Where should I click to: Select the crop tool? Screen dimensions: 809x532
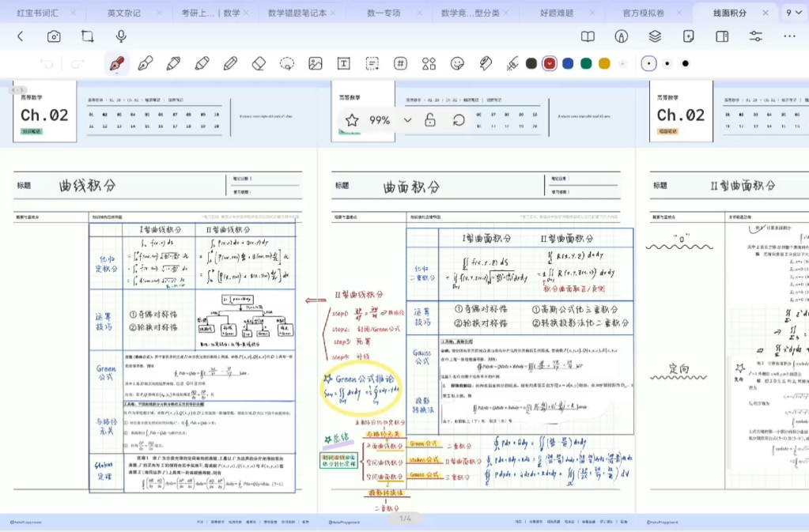(x=87, y=36)
